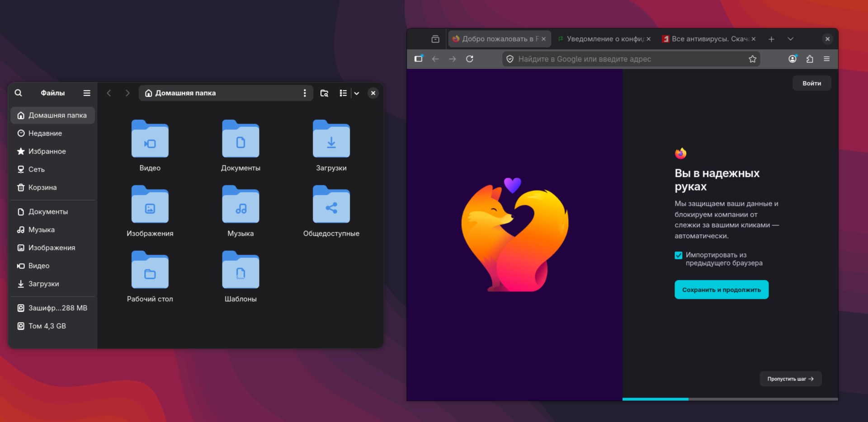The height and width of the screenshot is (422, 868).
Task: Toggle the Firefox sidebar icon
Action: [x=419, y=59]
